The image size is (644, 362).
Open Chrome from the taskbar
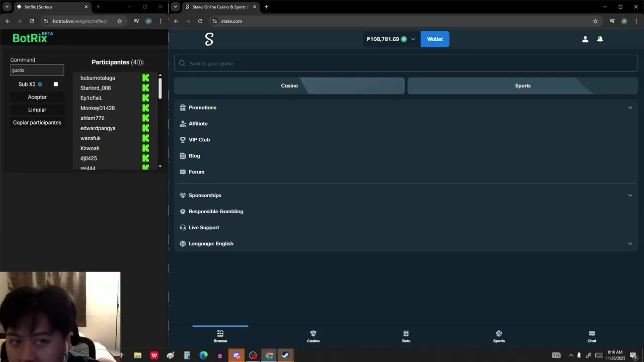pos(269,355)
